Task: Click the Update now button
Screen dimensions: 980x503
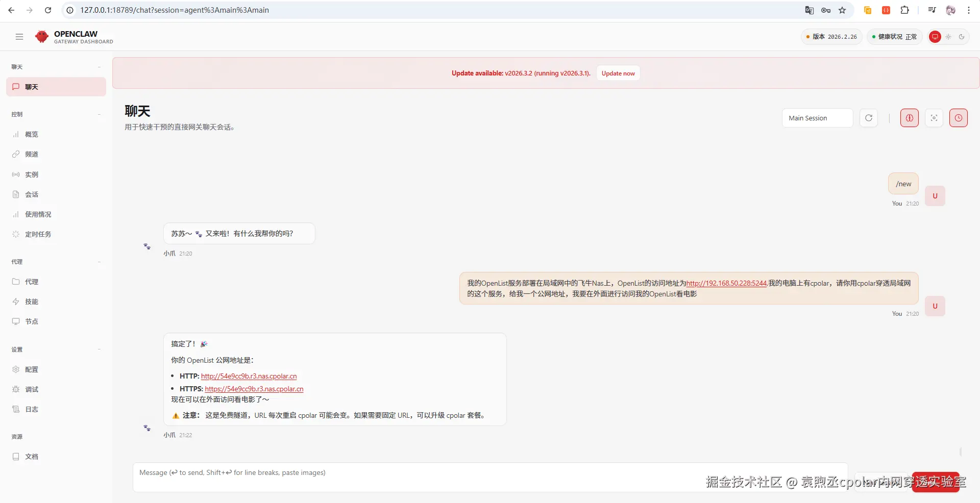Action: (618, 73)
